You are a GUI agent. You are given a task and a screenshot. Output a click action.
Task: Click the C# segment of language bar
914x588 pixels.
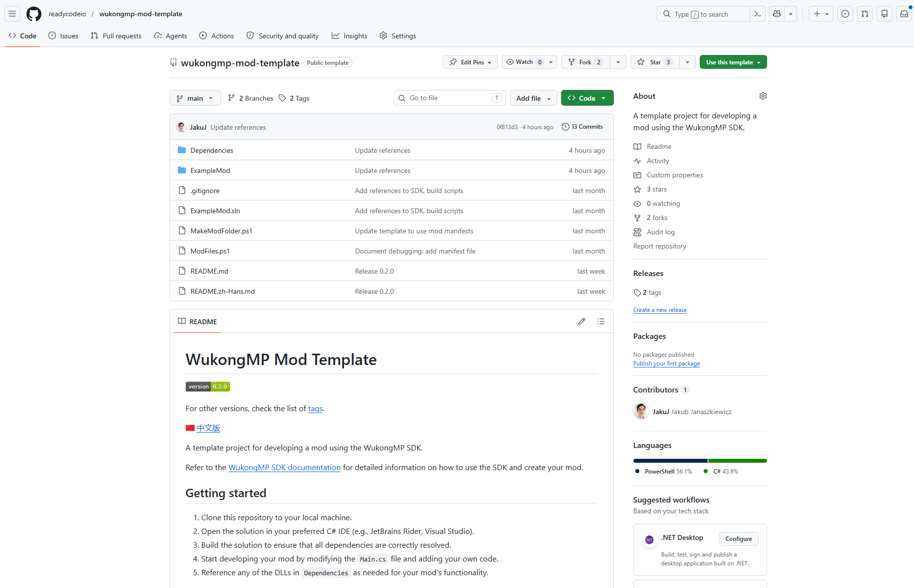tap(738, 461)
